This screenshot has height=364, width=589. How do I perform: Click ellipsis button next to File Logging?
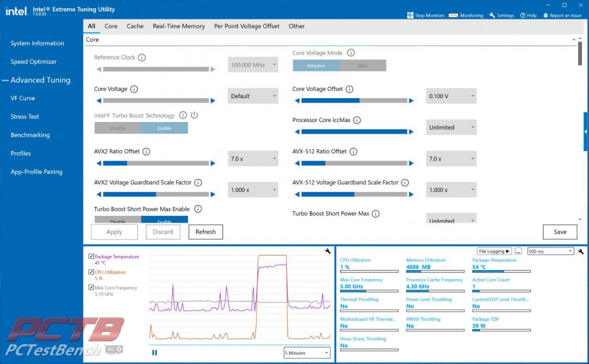pyautogui.click(x=519, y=251)
